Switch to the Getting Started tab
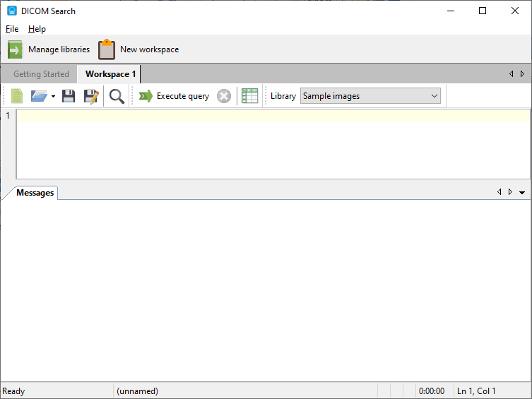Image resolution: width=532 pixels, height=399 pixels. tap(41, 74)
